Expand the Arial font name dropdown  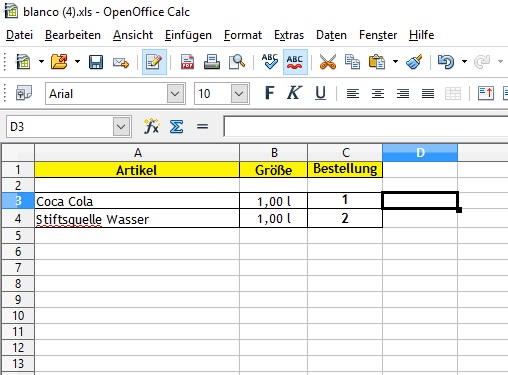175,94
